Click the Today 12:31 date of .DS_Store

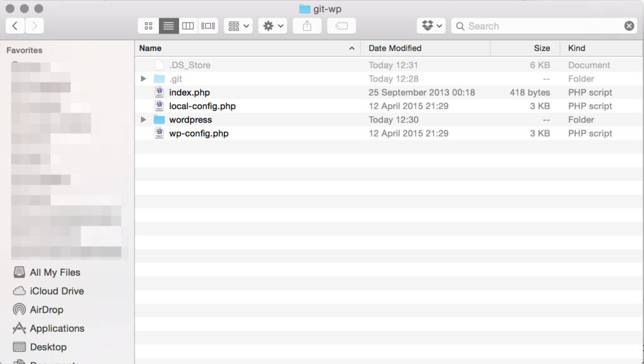pyautogui.click(x=393, y=65)
